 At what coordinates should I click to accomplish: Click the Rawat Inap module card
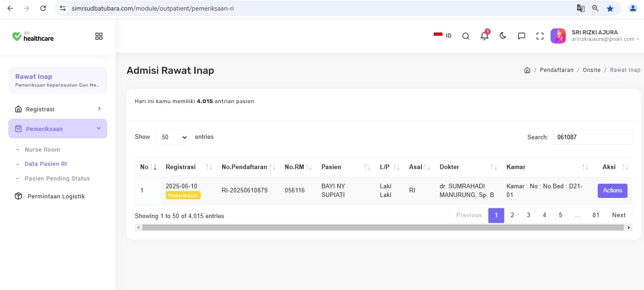click(58, 80)
